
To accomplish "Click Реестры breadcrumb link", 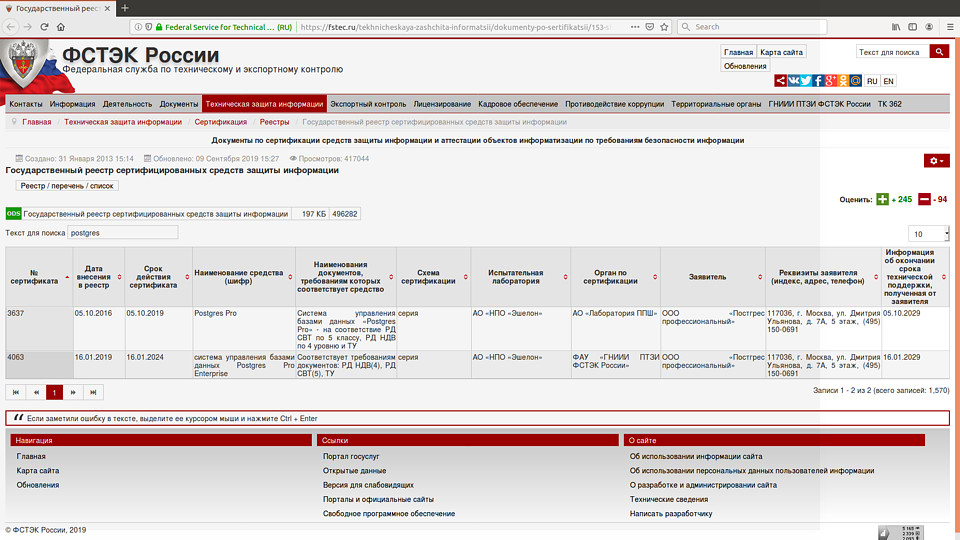I will (274, 122).
